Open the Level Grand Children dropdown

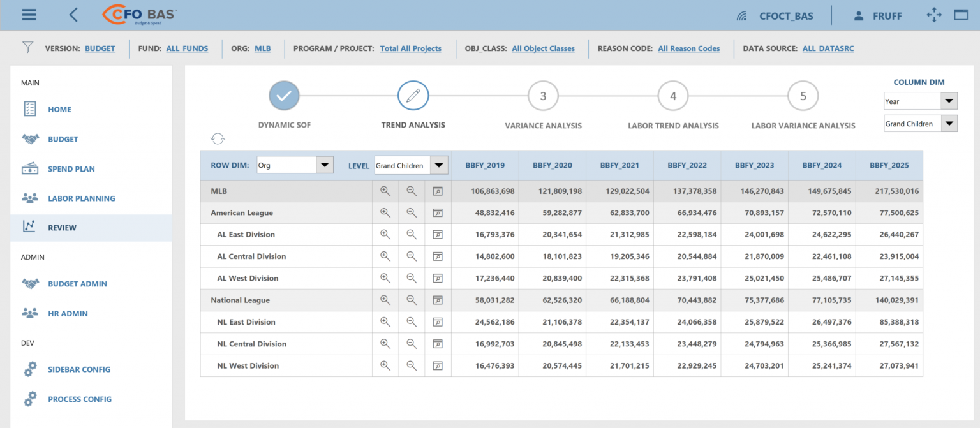412,165
